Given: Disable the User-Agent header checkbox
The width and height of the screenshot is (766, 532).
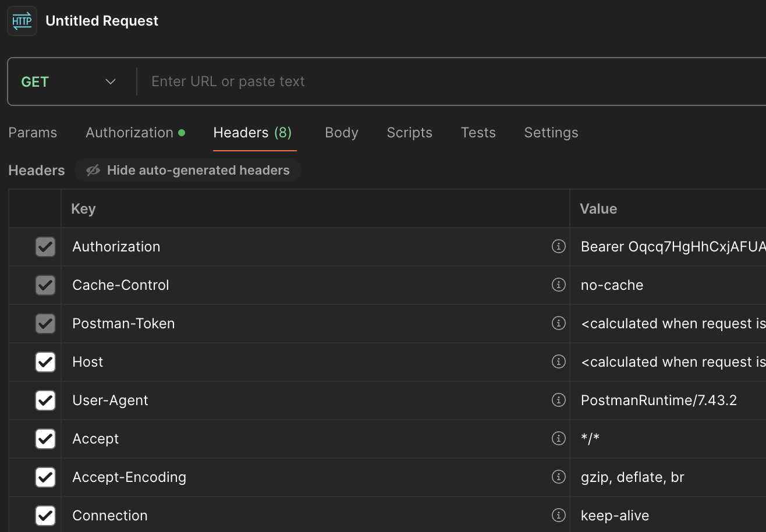Looking at the screenshot, I should tap(45, 400).
